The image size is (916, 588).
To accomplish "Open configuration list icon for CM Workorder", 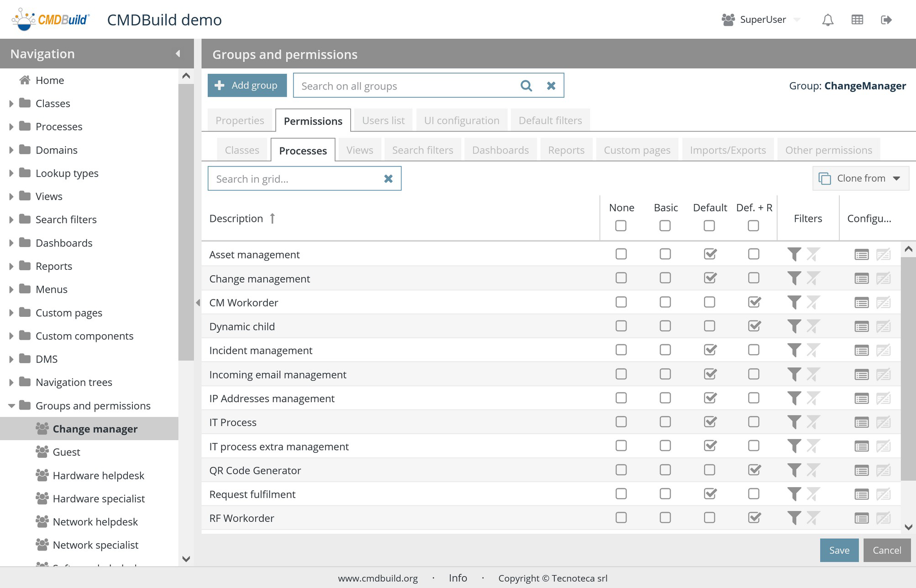I will (861, 303).
